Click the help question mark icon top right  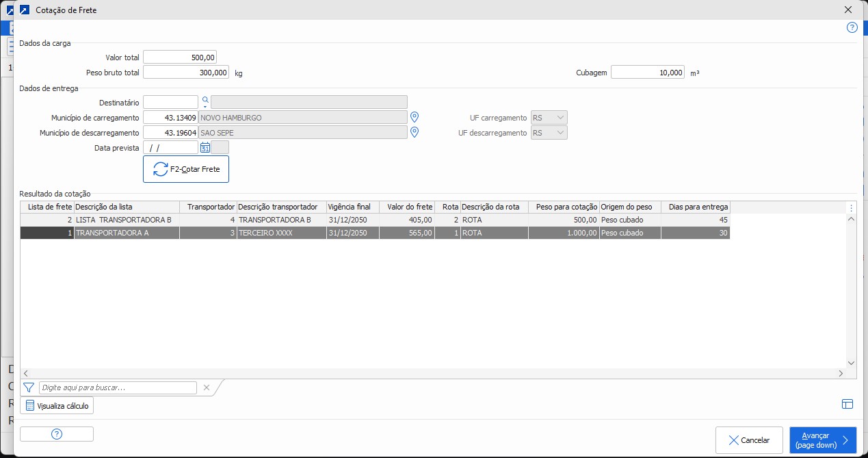pyautogui.click(x=852, y=28)
